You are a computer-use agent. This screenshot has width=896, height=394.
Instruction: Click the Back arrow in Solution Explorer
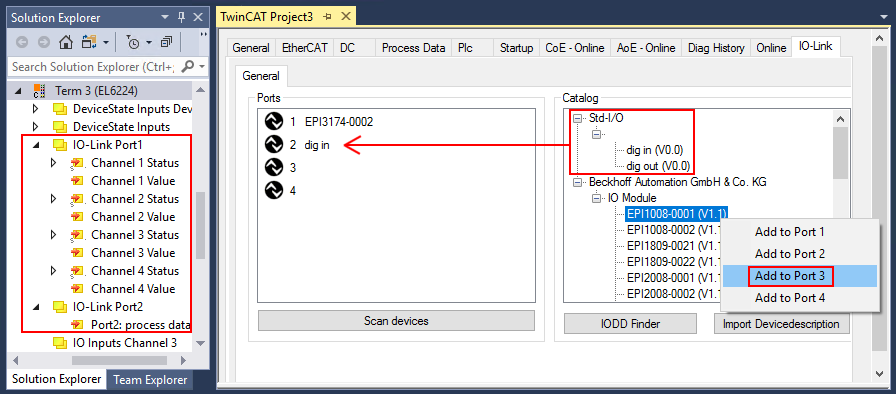point(22,42)
